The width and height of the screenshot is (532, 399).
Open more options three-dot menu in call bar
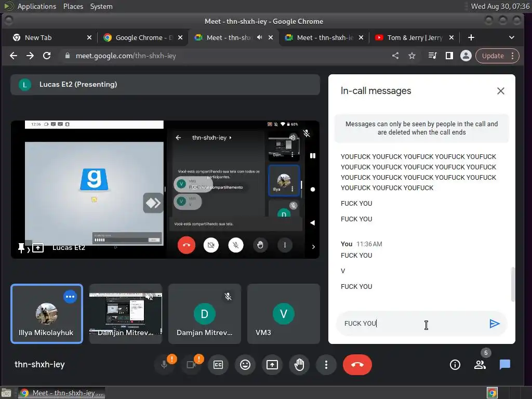pyautogui.click(x=326, y=365)
